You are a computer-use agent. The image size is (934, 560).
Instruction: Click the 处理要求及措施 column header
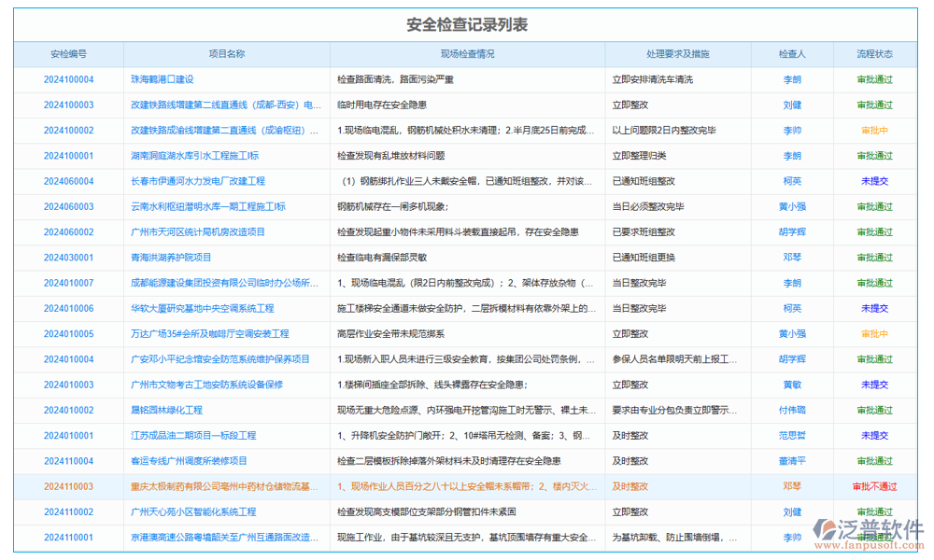pyautogui.click(x=677, y=54)
